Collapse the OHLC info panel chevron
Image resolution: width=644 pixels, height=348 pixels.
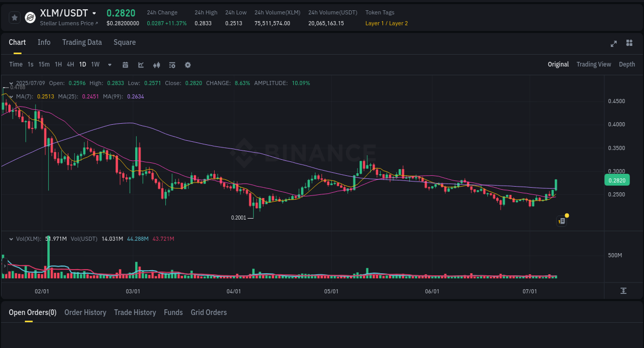[10, 82]
